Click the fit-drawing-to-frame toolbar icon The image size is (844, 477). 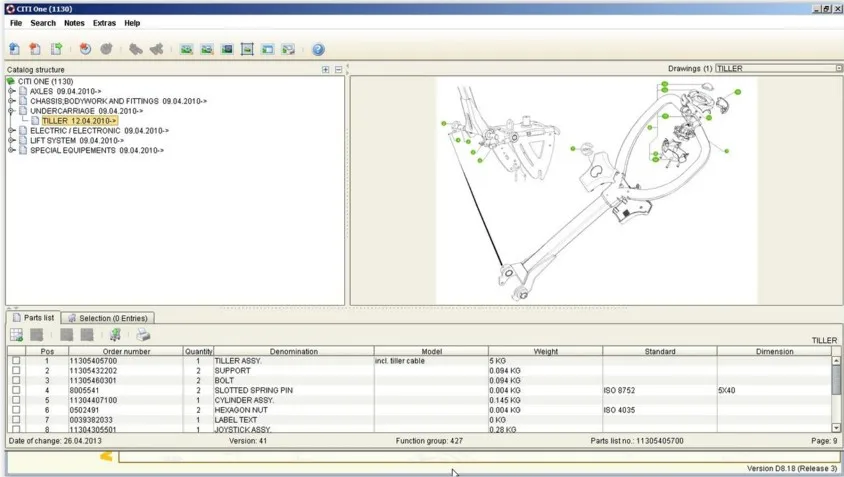click(x=247, y=50)
